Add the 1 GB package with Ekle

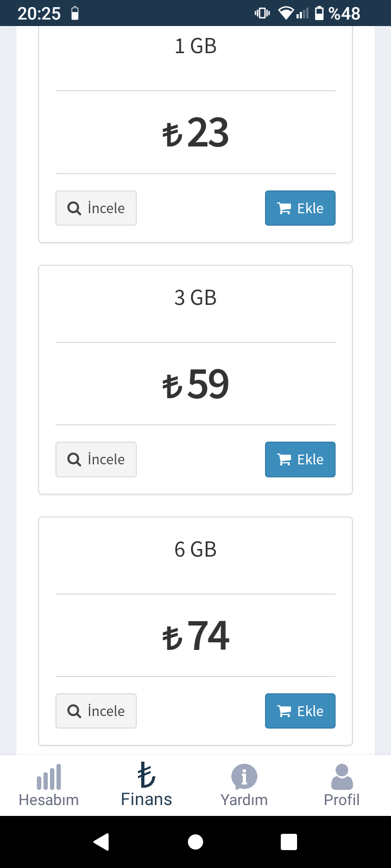coord(300,208)
